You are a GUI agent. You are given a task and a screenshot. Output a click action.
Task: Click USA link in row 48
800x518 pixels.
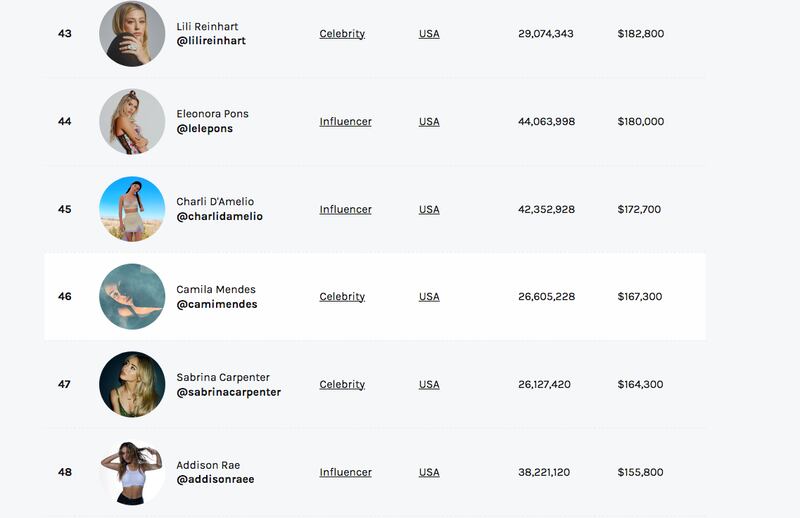tap(429, 472)
